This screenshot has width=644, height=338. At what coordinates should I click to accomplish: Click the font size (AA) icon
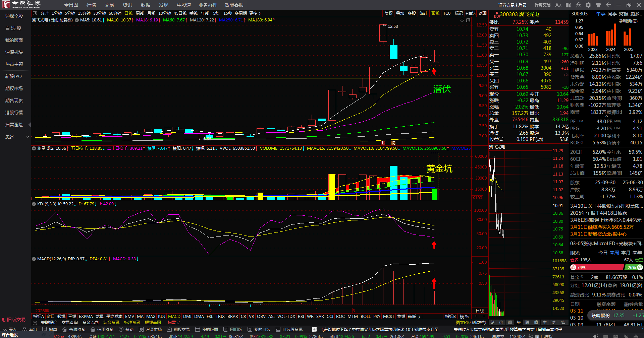[558, 5]
